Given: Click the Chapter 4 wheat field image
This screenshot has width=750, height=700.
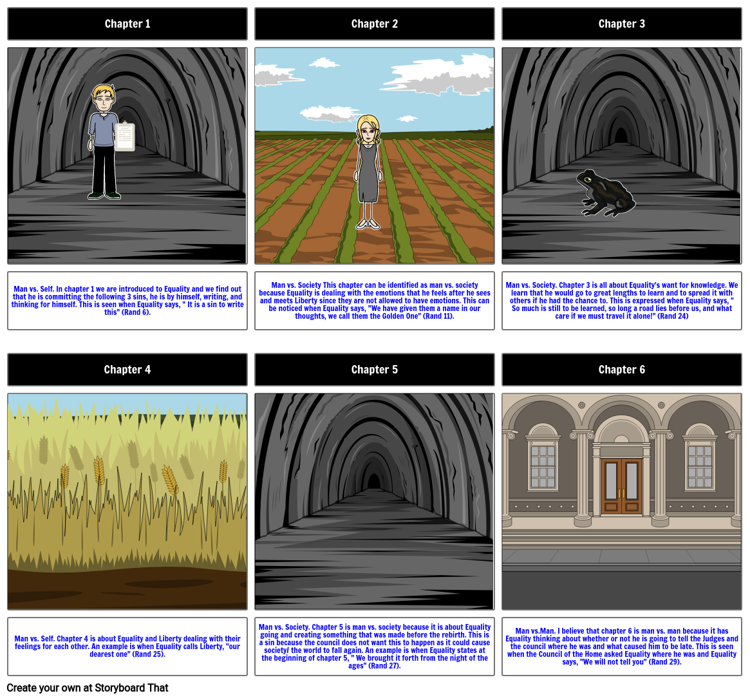Looking at the screenshot, I should 127,502.
